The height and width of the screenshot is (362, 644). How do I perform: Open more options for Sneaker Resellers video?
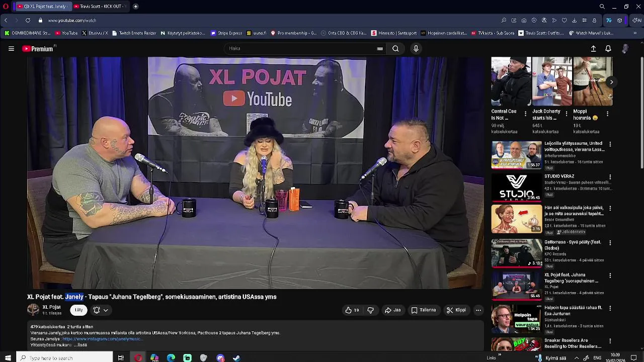610,341
